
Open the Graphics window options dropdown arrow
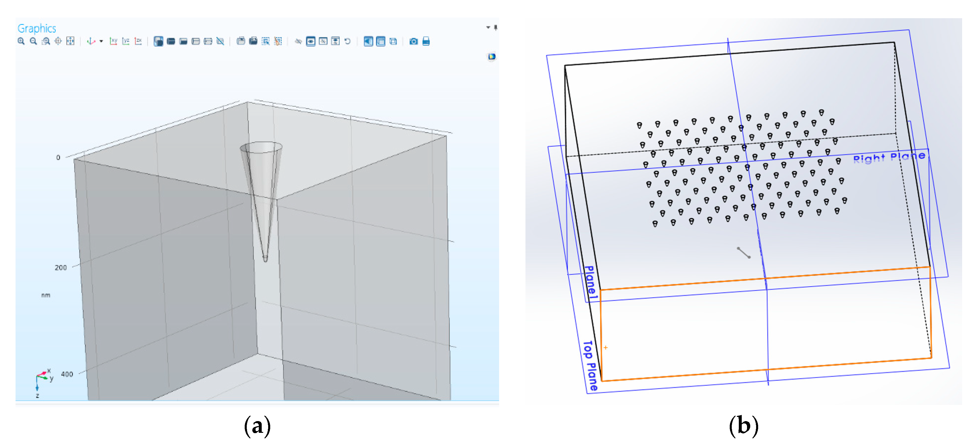click(488, 28)
